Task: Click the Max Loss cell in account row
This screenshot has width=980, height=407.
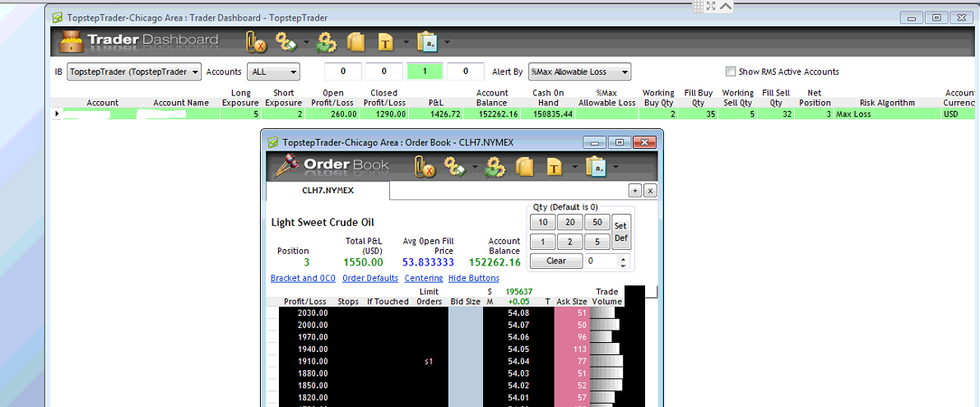Action: (888, 113)
